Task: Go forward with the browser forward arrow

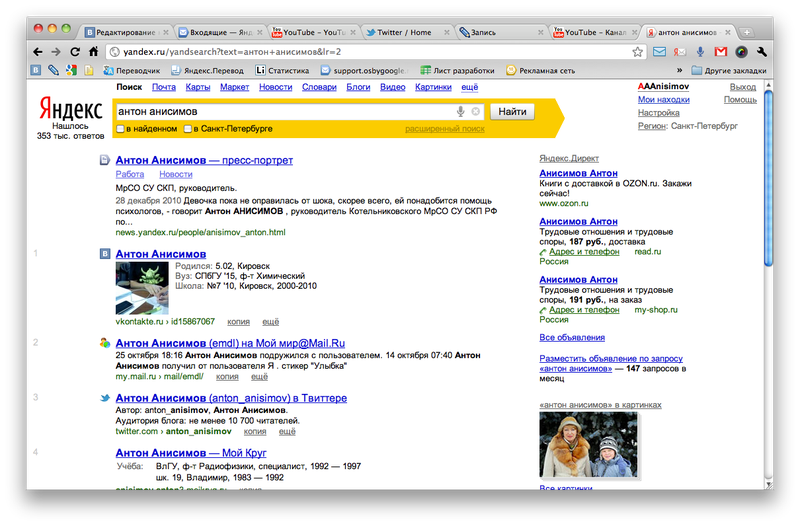Action: click(x=56, y=52)
